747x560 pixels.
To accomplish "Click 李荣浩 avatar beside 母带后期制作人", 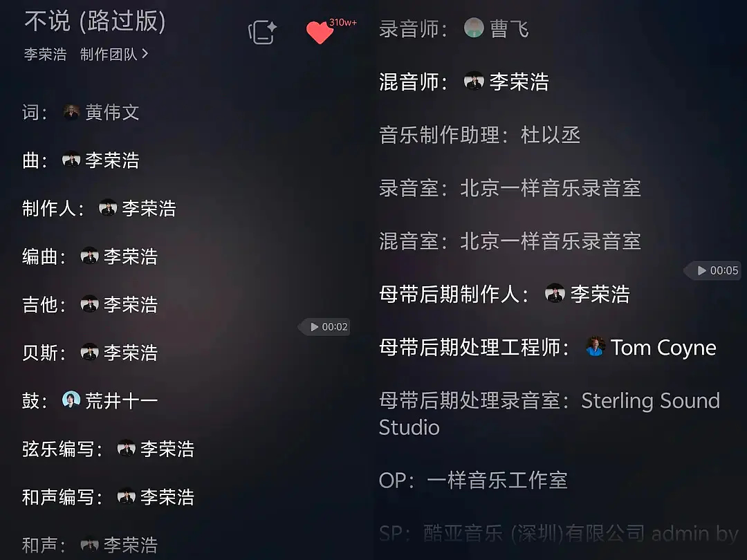I will tap(555, 293).
